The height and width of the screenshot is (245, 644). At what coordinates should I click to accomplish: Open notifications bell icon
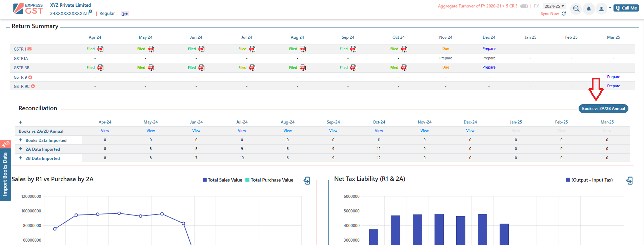click(x=589, y=8)
